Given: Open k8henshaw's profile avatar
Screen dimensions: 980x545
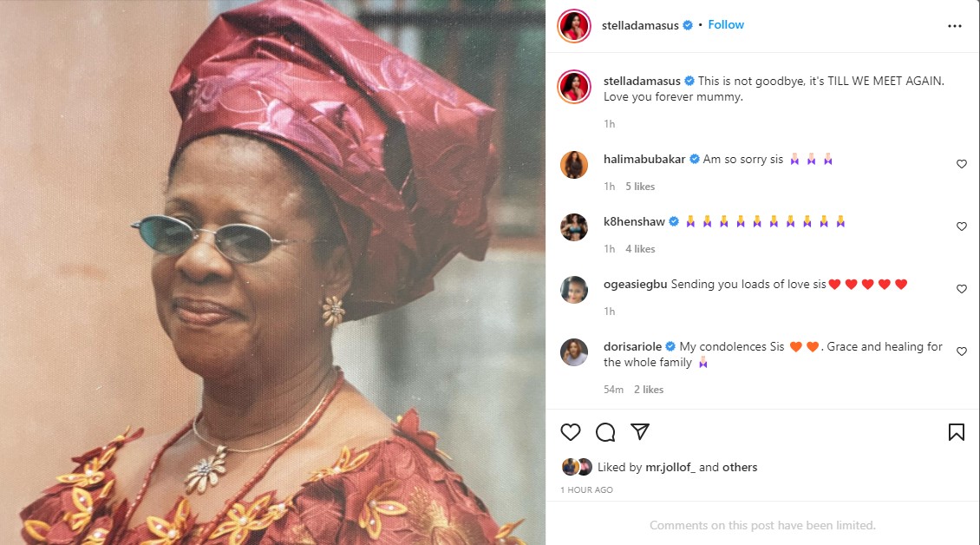Looking at the screenshot, I should tap(574, 227).
